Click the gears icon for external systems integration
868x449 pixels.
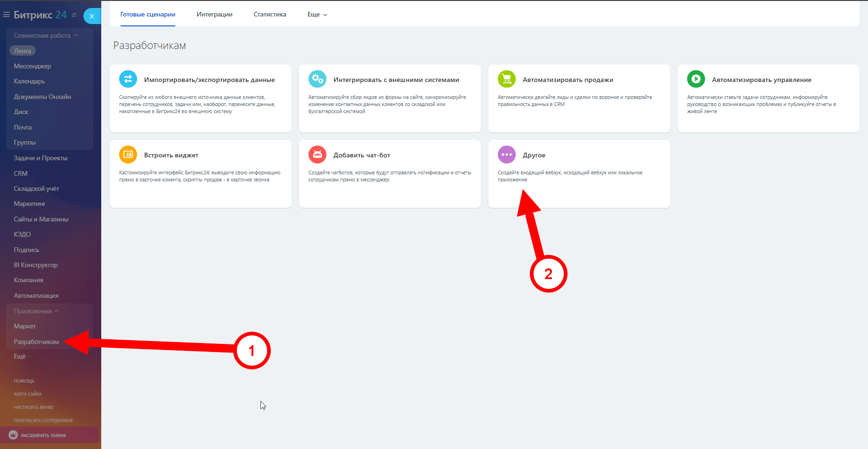pyautogui.click(x=317, y=79)
